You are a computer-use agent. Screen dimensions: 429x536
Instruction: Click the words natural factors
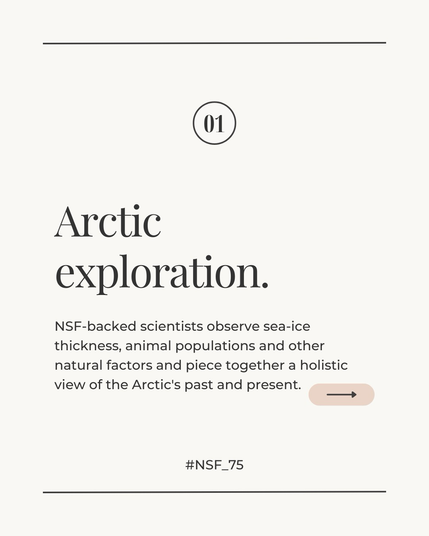pos(104,365)
